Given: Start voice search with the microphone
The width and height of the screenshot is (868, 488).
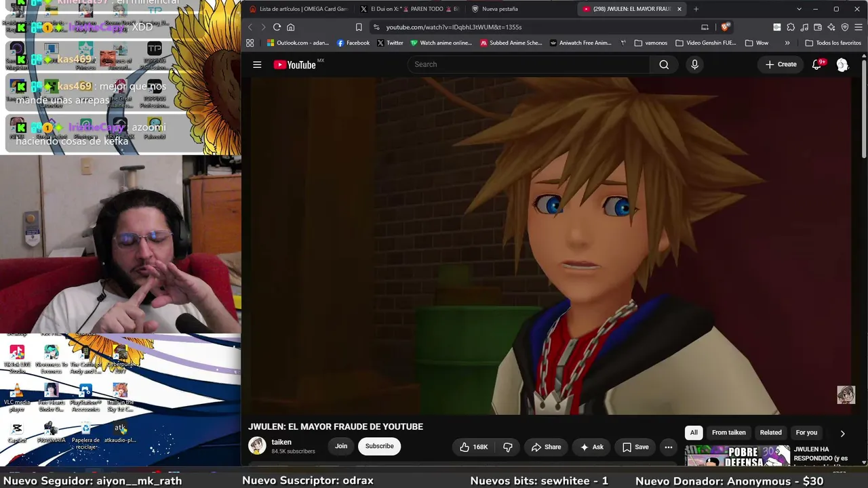Looking at the screenshot, I should [694, 64].
